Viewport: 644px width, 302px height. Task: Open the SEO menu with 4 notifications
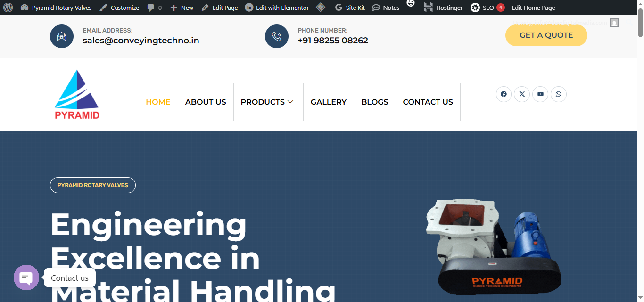(487, 8)
